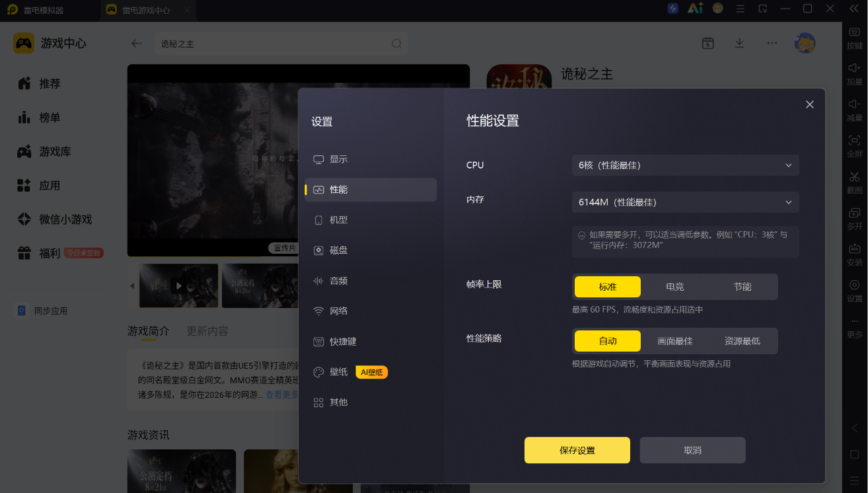Click the search magnifier icon
The width and height of the screenshot is (868, 493).
click(397, 44)
